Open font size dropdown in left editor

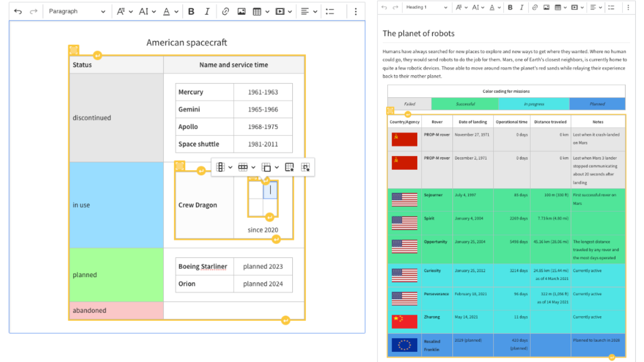click(x=147, y=11)
